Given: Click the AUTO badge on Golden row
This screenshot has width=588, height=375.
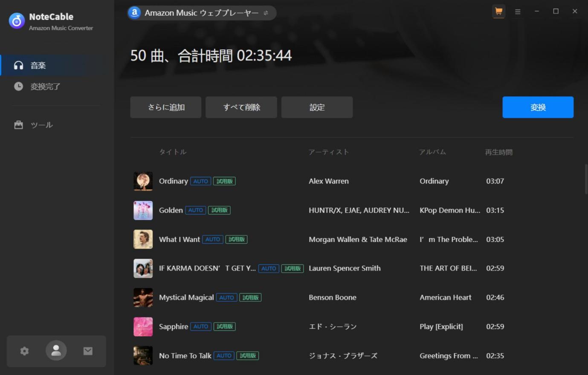Looking at the screenshot, I should click(195, 210).
